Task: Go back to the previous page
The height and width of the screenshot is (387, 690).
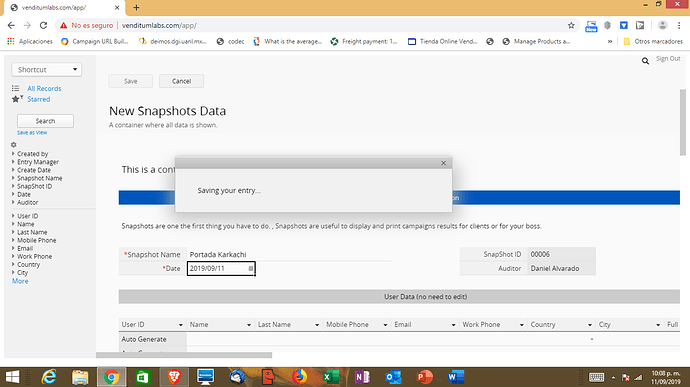Action: pos(11,26)
